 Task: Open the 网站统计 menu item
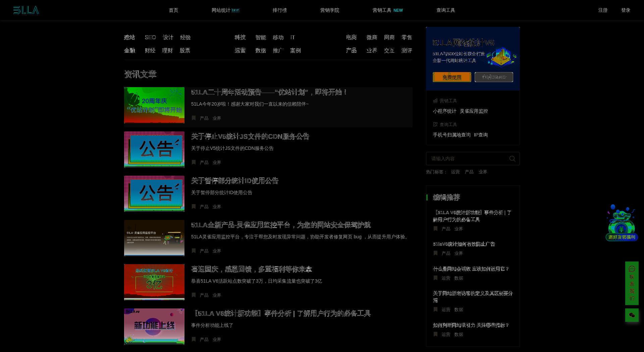coord(225,10)
